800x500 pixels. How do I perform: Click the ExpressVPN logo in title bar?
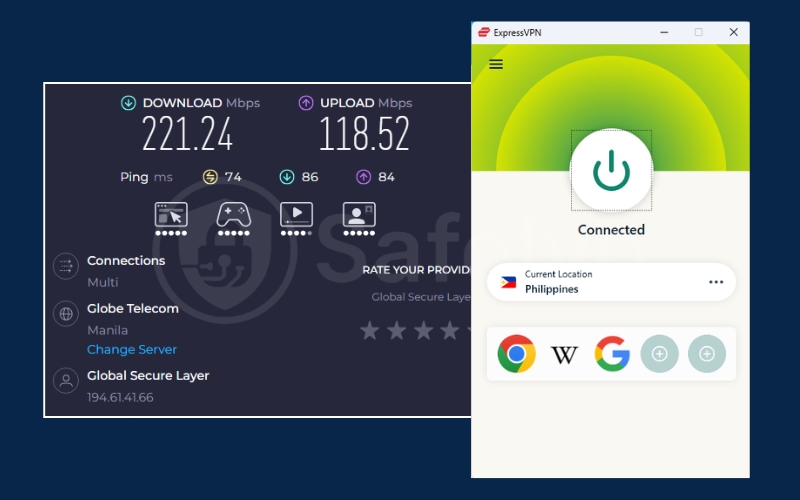484,33
